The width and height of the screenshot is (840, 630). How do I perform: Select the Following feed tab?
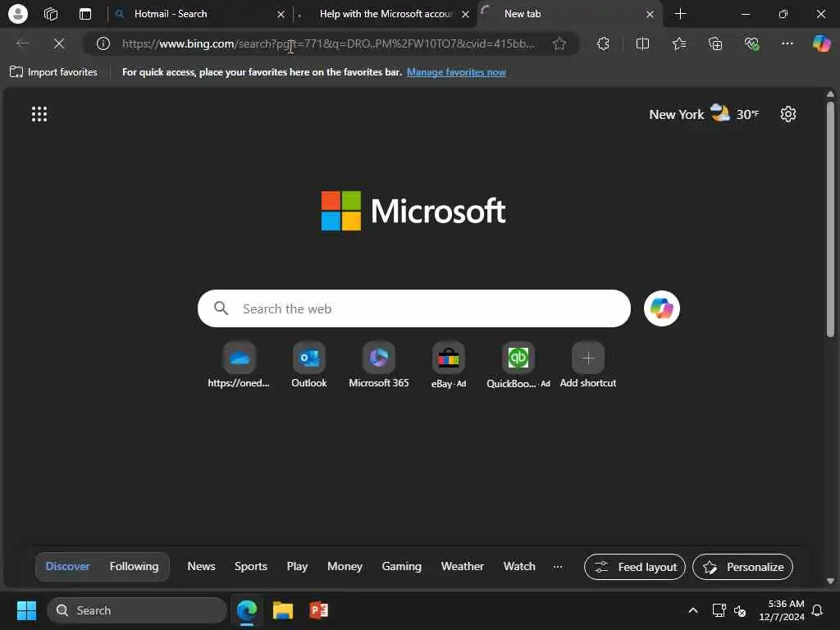134,566
